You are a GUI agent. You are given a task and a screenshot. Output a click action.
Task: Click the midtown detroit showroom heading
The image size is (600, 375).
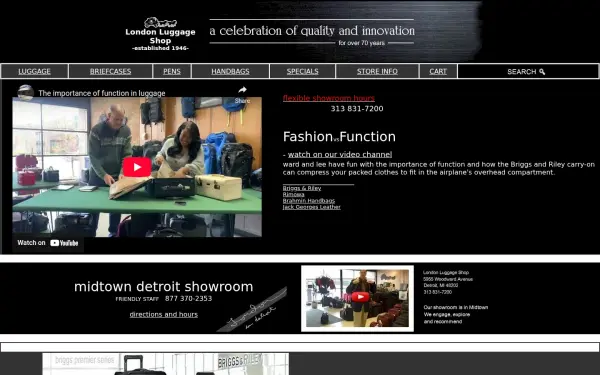click(x=163, y=287)
